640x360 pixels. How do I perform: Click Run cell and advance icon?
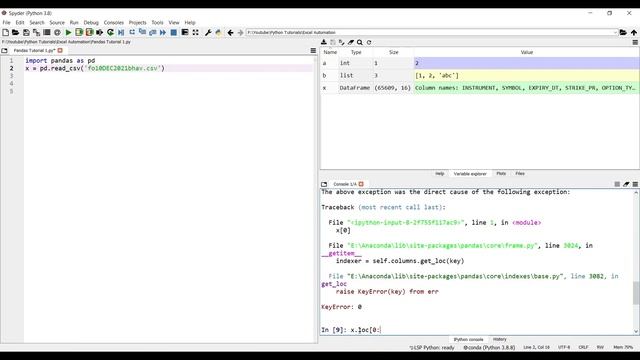click(89, 32)
